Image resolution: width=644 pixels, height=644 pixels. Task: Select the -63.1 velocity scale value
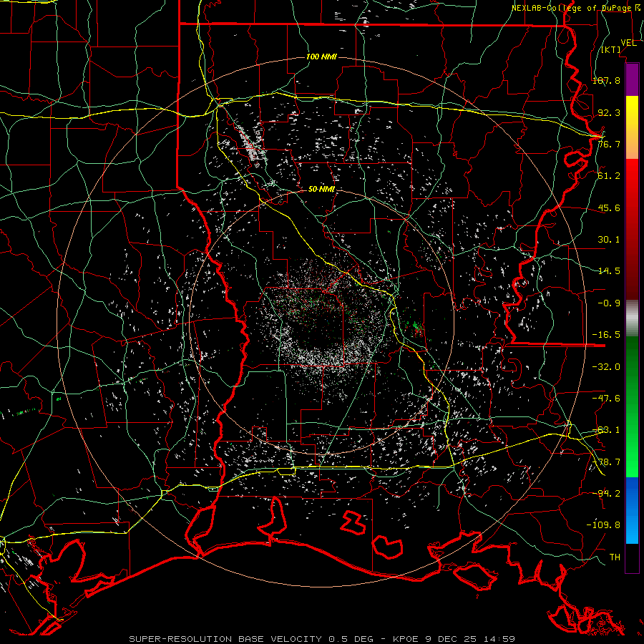pyautogui.click(x=607, y=430)
